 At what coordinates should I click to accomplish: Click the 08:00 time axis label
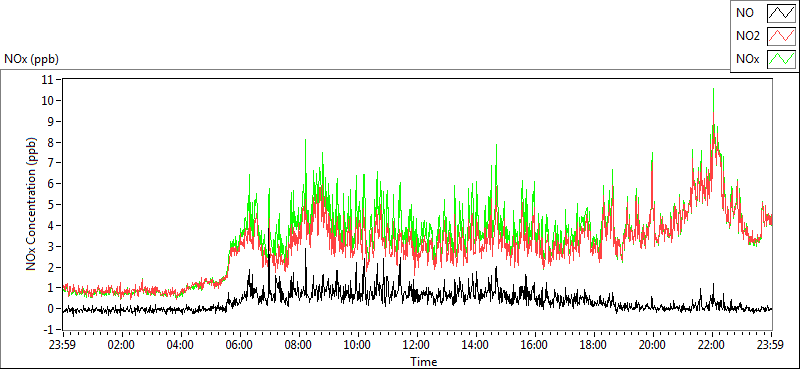298,345
